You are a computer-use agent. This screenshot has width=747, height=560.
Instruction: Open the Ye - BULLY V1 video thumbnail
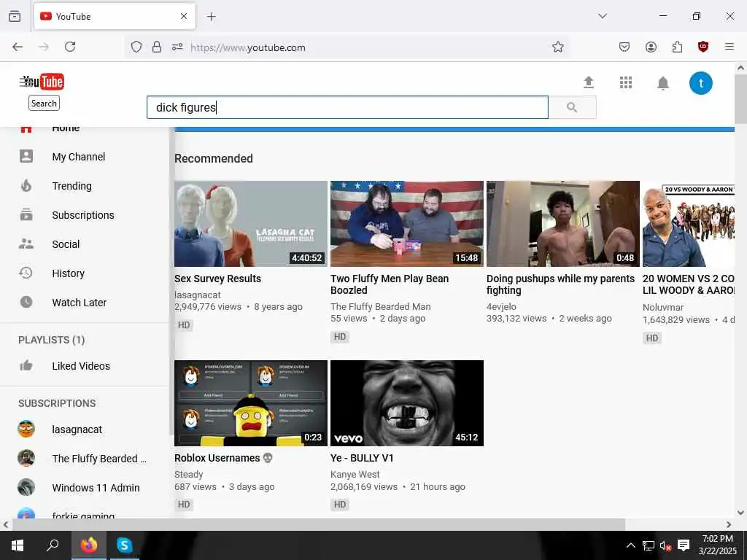tap(407, 403)
